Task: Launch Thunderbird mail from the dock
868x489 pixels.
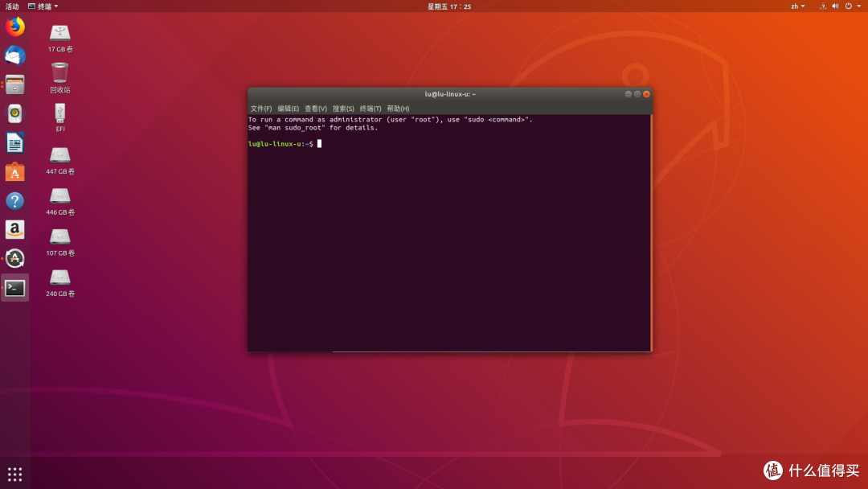Action: 15,56
